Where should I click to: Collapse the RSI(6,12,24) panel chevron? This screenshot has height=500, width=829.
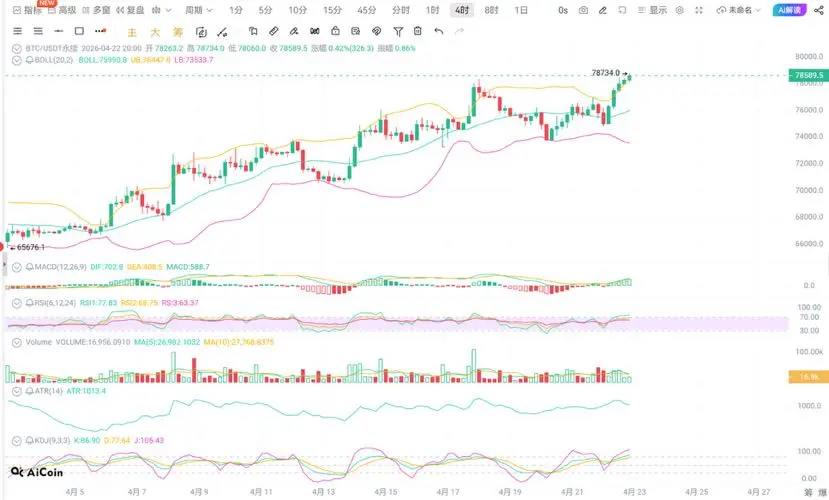(x=16, y=303)
